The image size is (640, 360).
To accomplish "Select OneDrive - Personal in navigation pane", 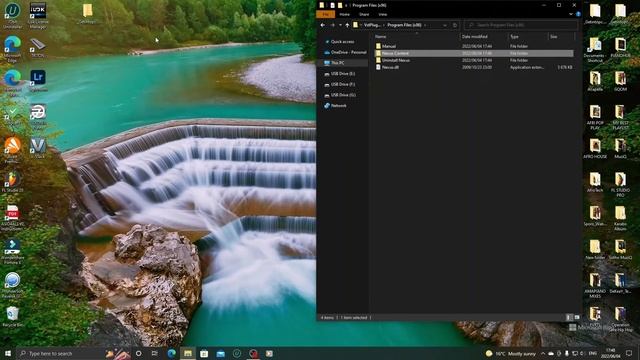I will pos(345,52).
